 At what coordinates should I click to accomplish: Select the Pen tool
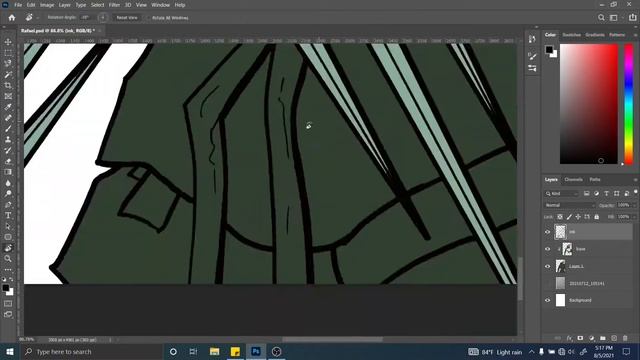tap(8, 204)
